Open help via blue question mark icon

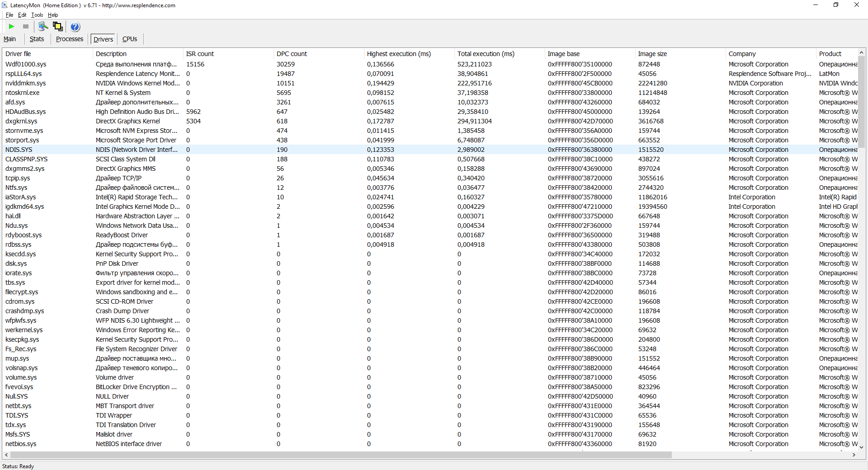pyautogui.click(x=75, y=27)
